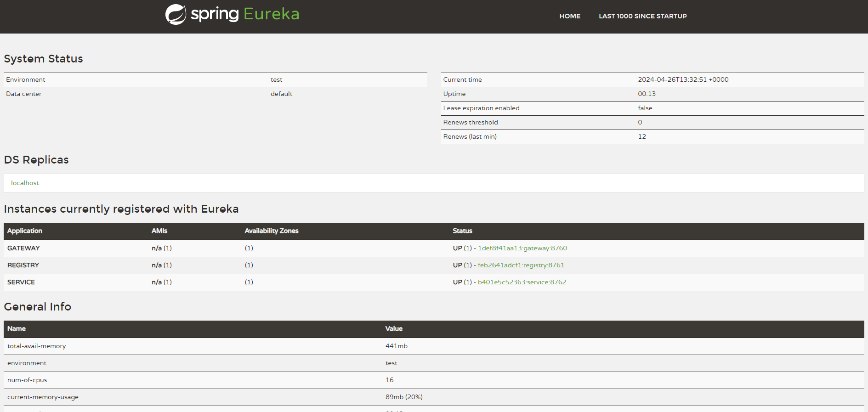Follow the service:8762 instance link
The height and width of the screenshot is (412, 868).
522,282
